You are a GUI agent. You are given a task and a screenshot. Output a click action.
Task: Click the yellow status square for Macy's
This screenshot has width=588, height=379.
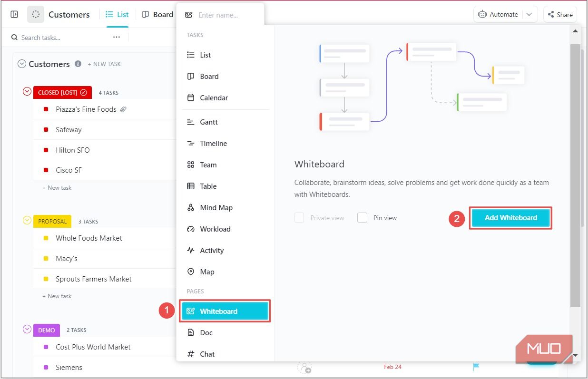[x=46, y=259]
